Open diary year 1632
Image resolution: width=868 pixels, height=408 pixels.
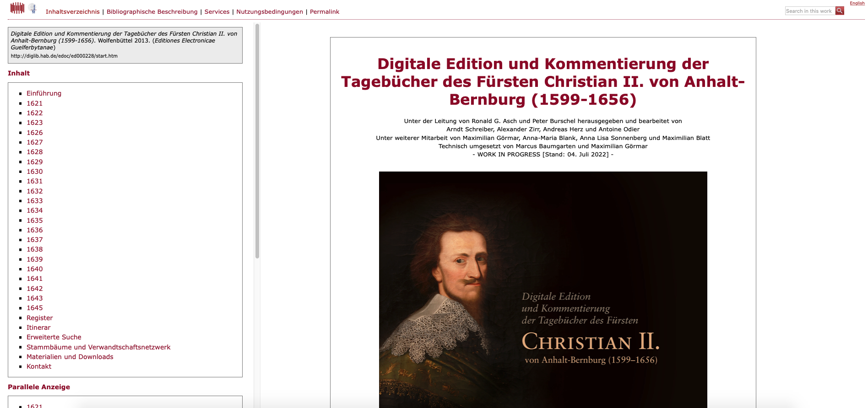[35, 191]
